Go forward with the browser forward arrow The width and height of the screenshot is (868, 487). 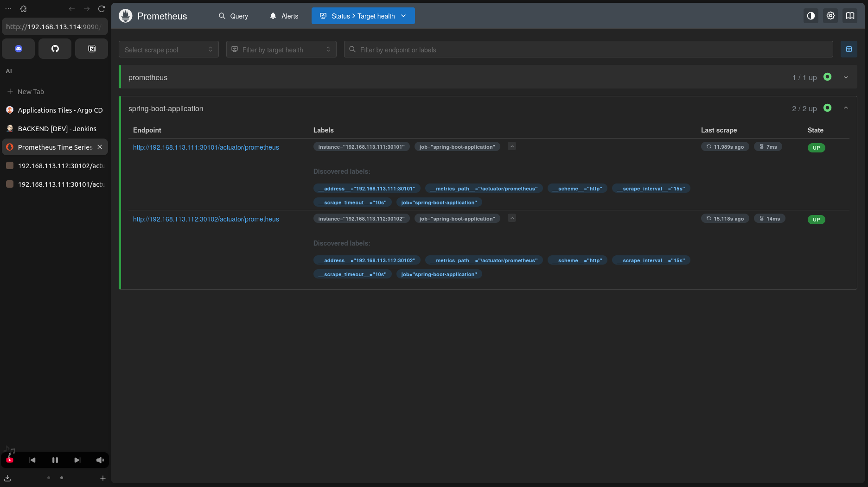tap(87, 9)
